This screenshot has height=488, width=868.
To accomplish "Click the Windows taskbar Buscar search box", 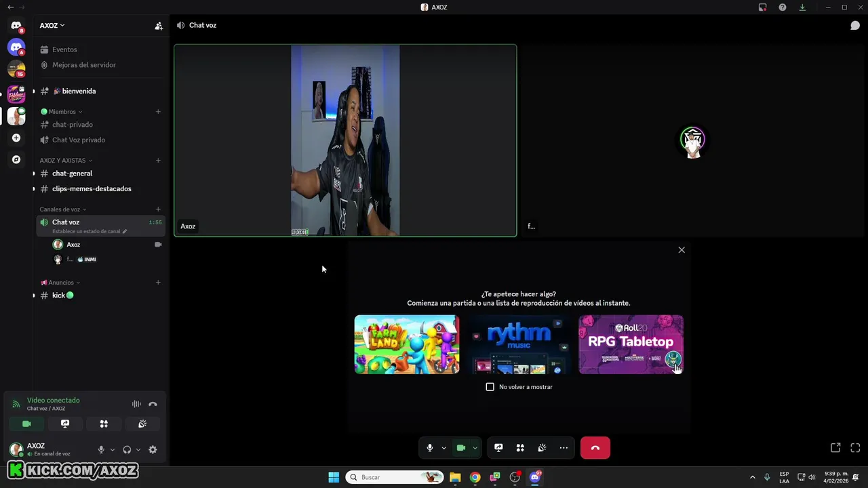I will (x=394, y=477).
